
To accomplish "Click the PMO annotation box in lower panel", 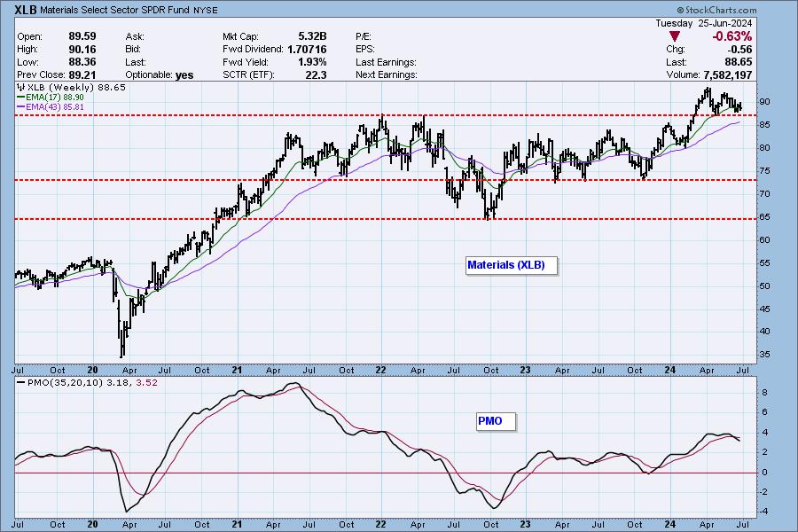I will coord(496,421).
